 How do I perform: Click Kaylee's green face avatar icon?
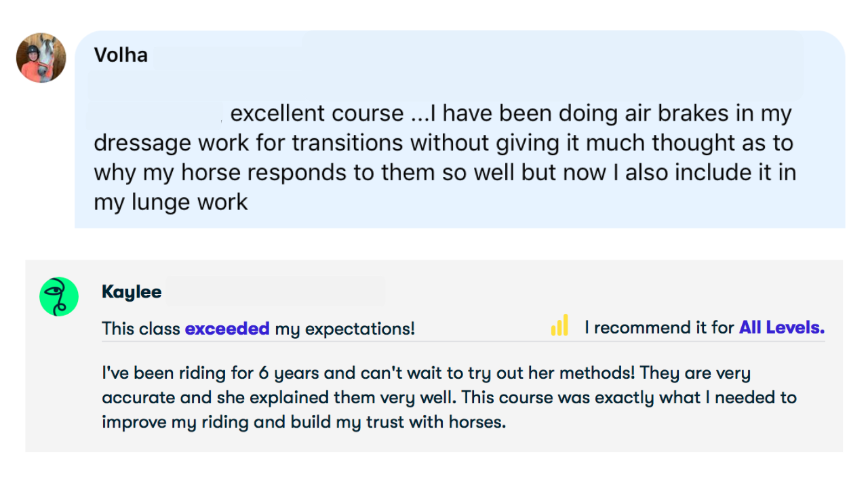[x=59, y=296]
